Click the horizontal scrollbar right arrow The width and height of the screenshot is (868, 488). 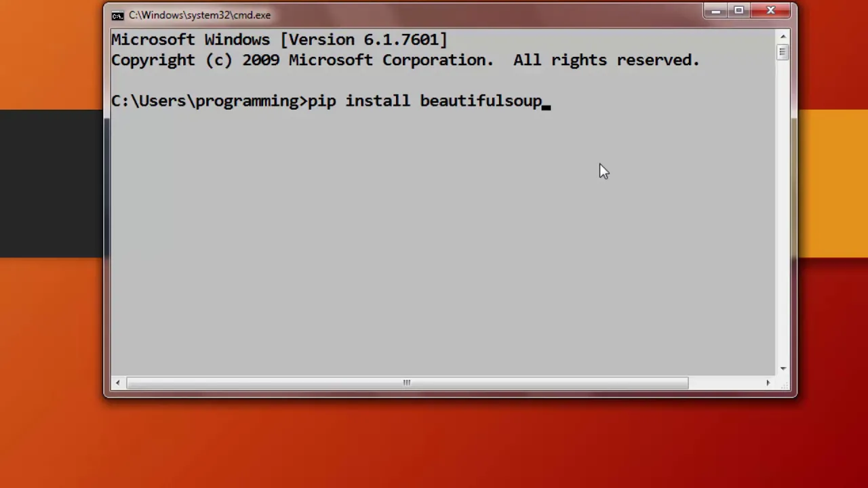coord(768,383)
